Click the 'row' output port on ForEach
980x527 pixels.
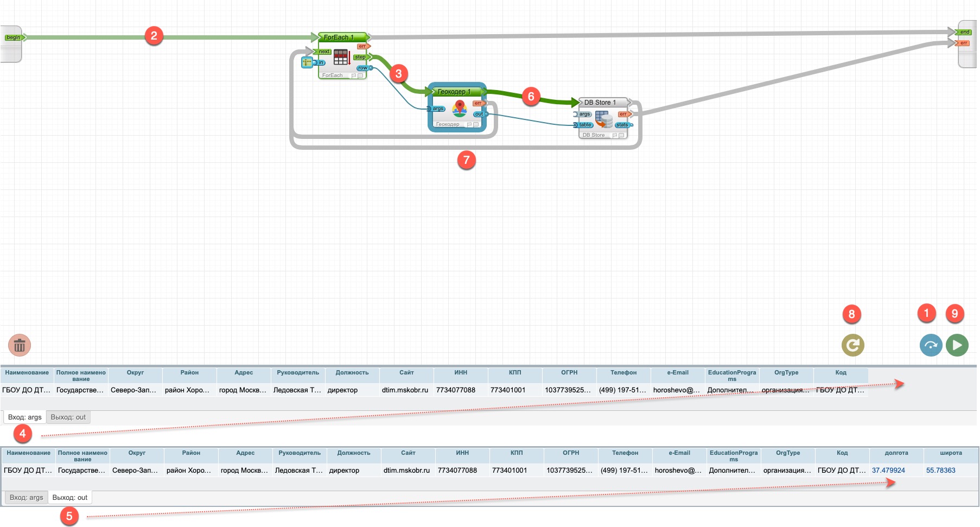click(x=362, y=68)
